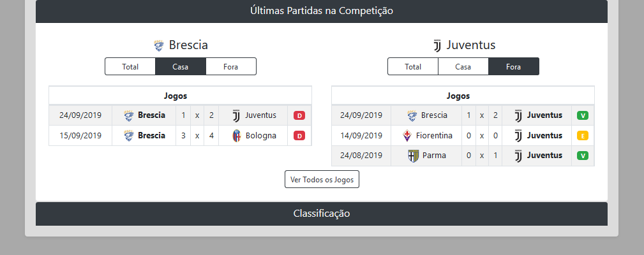644x255 pixels.
Task: Select the Casa tab under Brescia
Action: (x=181, y=66)
